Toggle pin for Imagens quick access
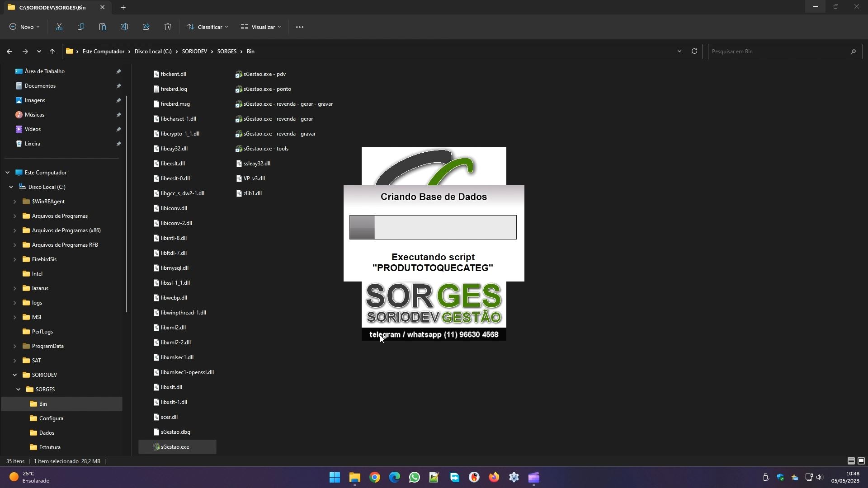Screen dimensions: 868x488 point(118,100)
